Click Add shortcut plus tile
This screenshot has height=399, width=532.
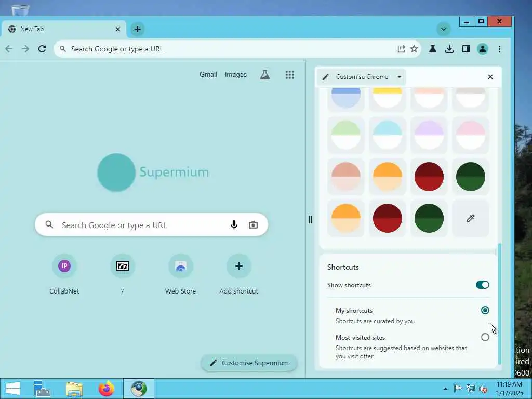point(238,274)
